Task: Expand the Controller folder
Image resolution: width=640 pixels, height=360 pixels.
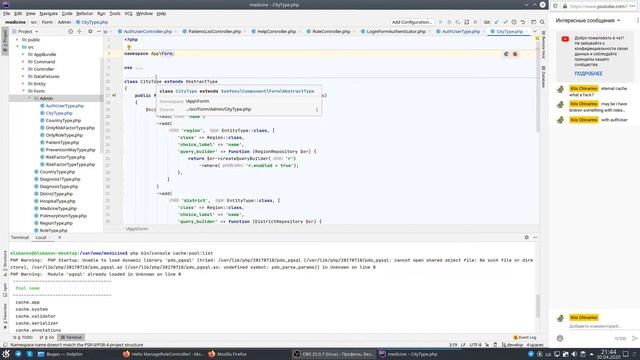Action: pyautogui.click(x=23, y=69)
